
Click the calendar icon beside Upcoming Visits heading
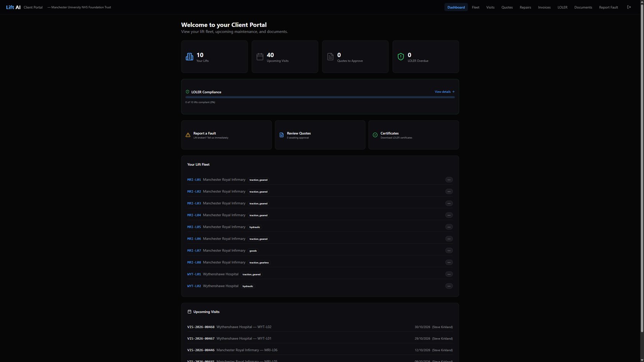pyautogui.click(x=189, y=312)
